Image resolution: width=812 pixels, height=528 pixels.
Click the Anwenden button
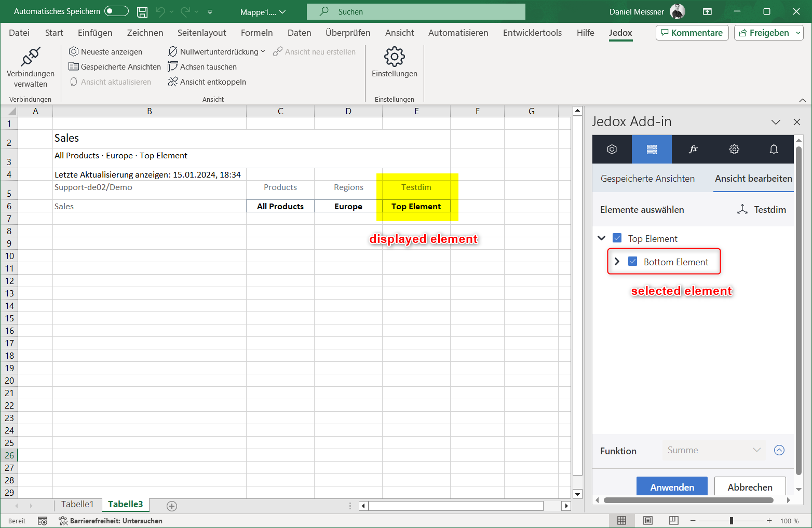[672, 487]
